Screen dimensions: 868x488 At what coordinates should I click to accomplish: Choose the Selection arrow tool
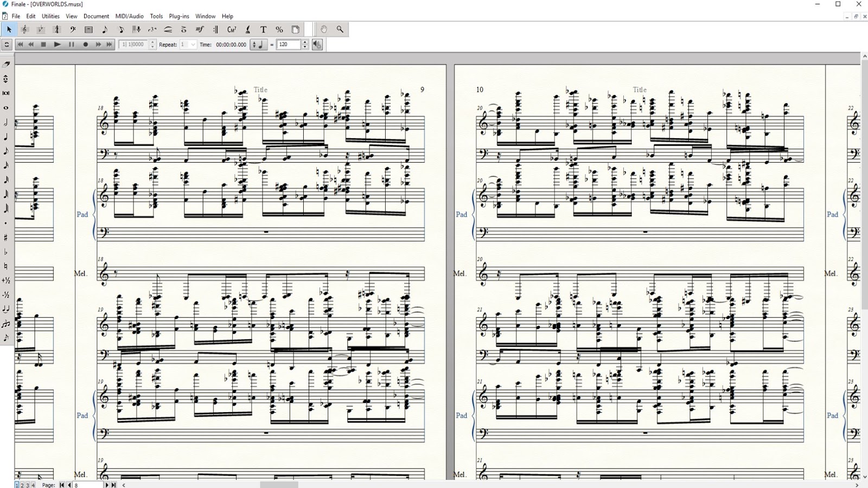click(9, 29)
